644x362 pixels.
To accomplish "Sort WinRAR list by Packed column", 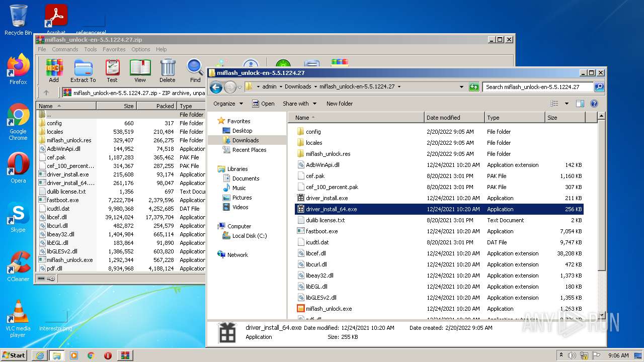I will [157, 106].
